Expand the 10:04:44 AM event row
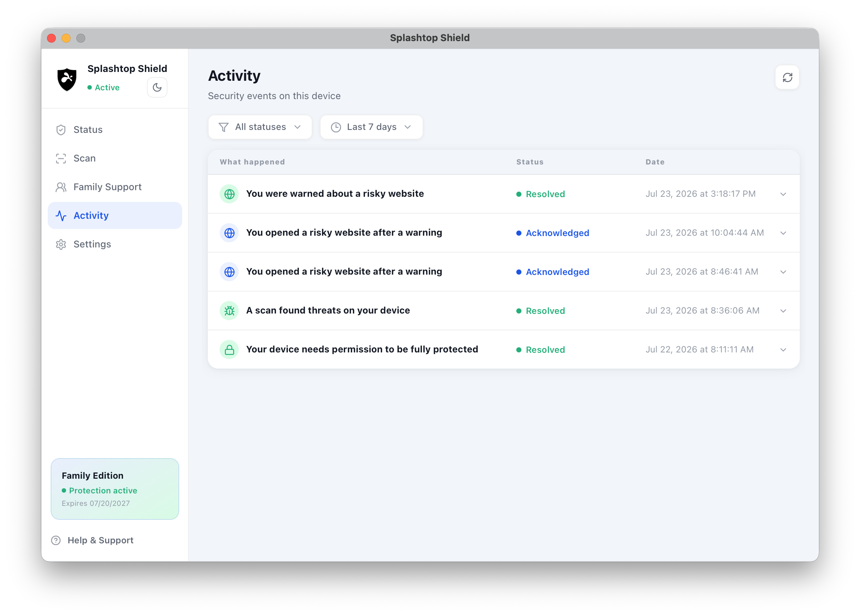Image resolution: width=860 pixels, height=616 pixels. (x=783, y=233)
